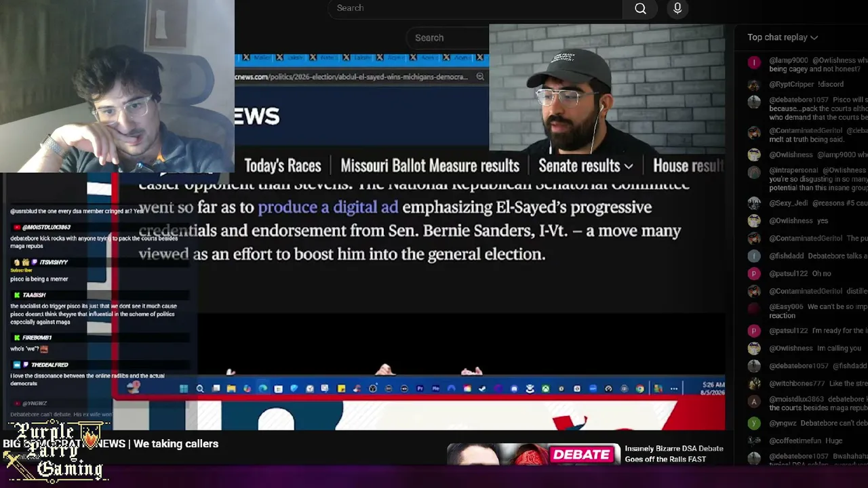Image resolution: width=868 pixels, height=488 pixels.
Task: Click @lamp9000's pink avatar in chat
Action: coord(754,62)
